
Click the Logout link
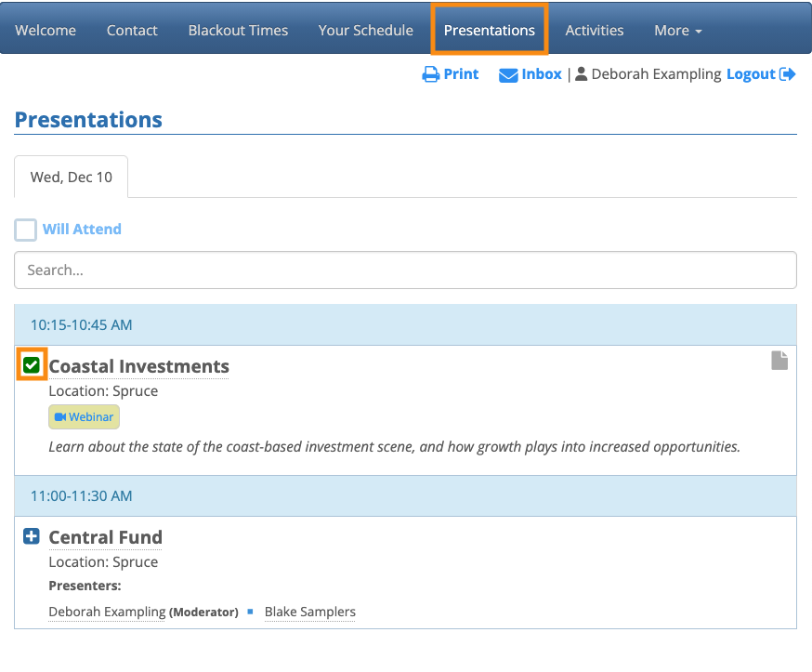[x=751, y=74]
